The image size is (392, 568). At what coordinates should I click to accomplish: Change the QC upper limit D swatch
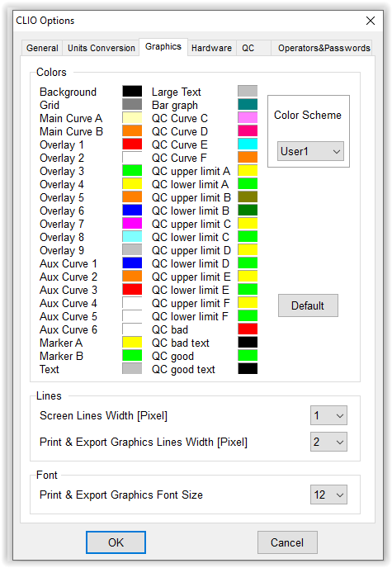point(248,249)
